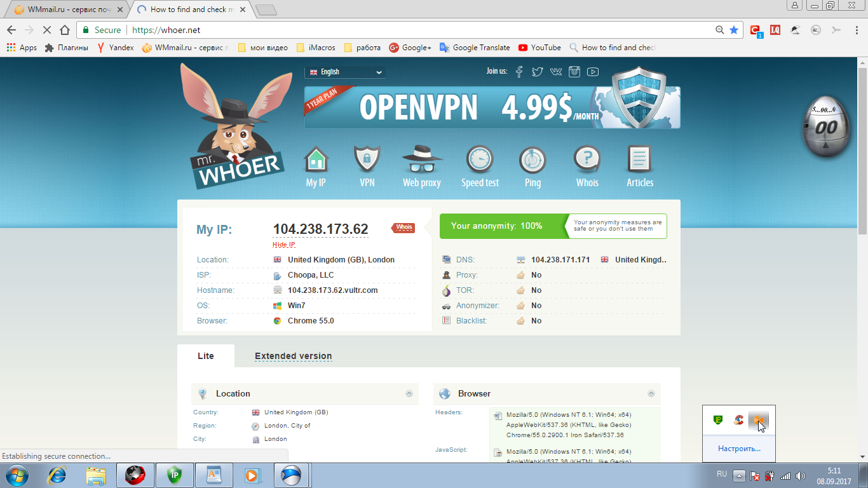This screenshot has height=488, width=868.
Task: Open the Speed test gauge icon
Action: pyautogui.click(x=480, y=160)
